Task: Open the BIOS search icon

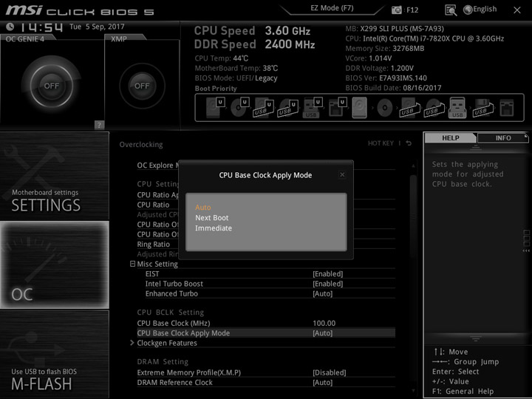Action: coord(451,10)
